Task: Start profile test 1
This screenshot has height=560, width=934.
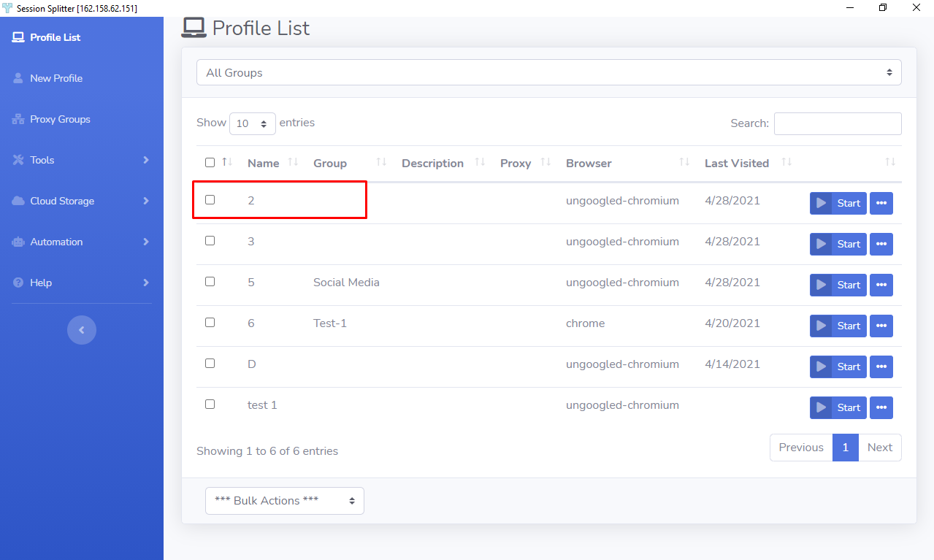Action: [838, 407]
